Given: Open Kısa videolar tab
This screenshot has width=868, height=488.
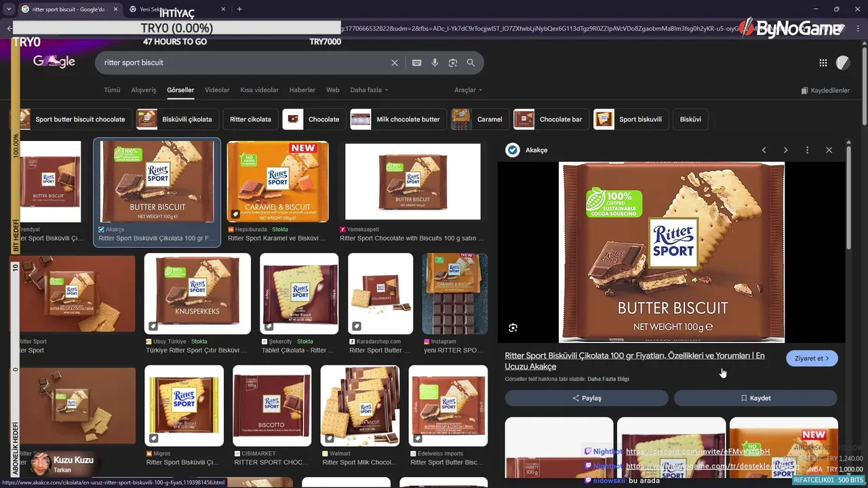Looking at the screenshot, I should click(x=259, y=90).
